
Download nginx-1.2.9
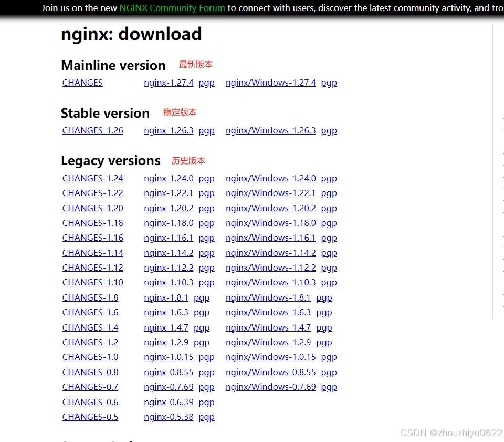tap(166, 342)
